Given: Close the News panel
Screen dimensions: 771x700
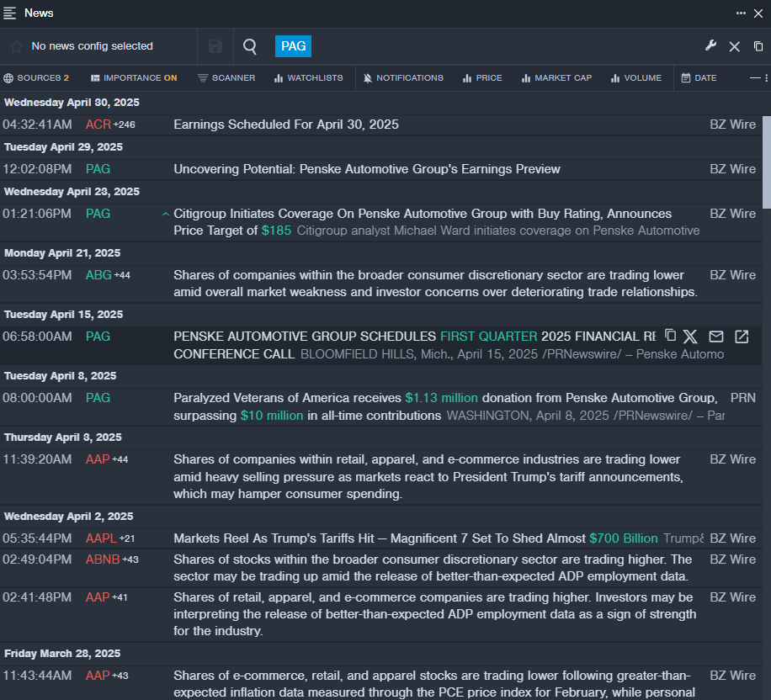Looking at the screenshot, I should tap(758, 13).
